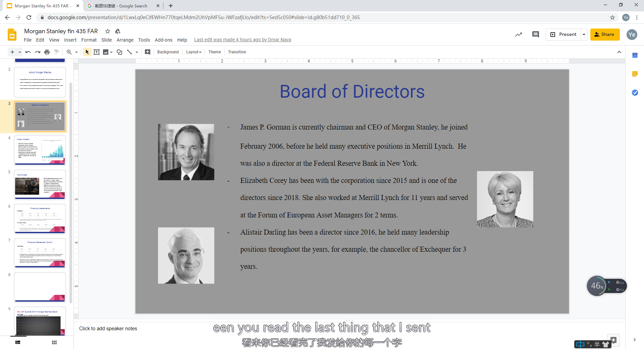Viewport: 644px width, 349px height.
Task: Expand the insert image dropdown arrow
Action: coord(111,52)
